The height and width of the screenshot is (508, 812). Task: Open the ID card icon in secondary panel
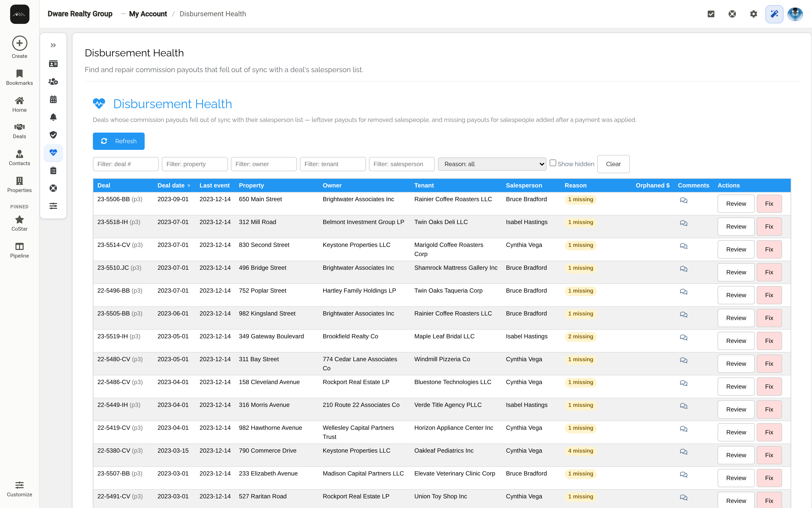(x=53, y=64)
